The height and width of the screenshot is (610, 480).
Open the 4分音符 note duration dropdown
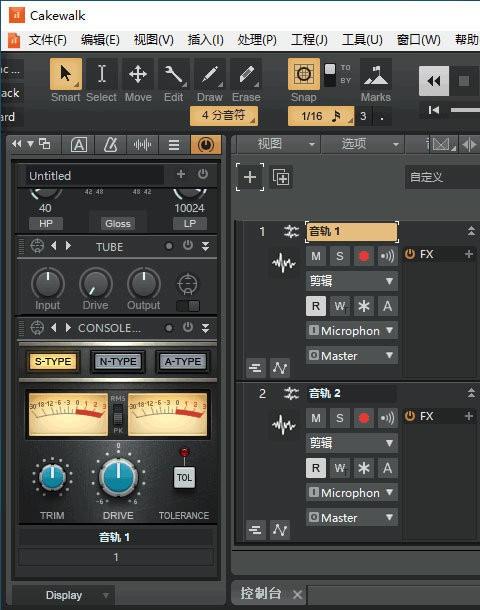(224, 116)
